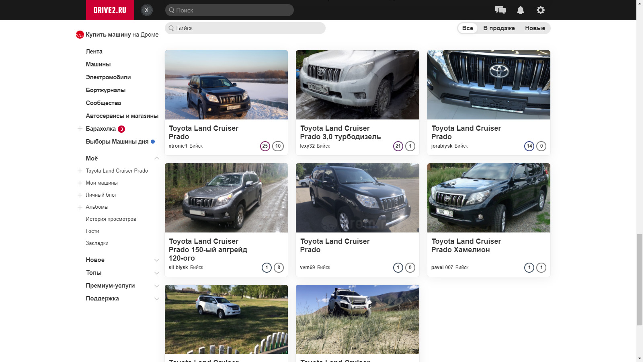
Task: Collapse the Моё section chevron
Action: (157, 158)
